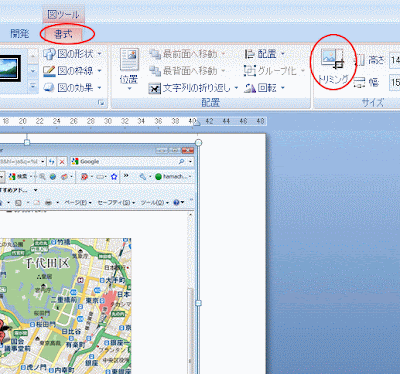Image resolution: width=400 pixels, height=374 pixels.
Task: Click the 高さ height icon
Action: 360,60
